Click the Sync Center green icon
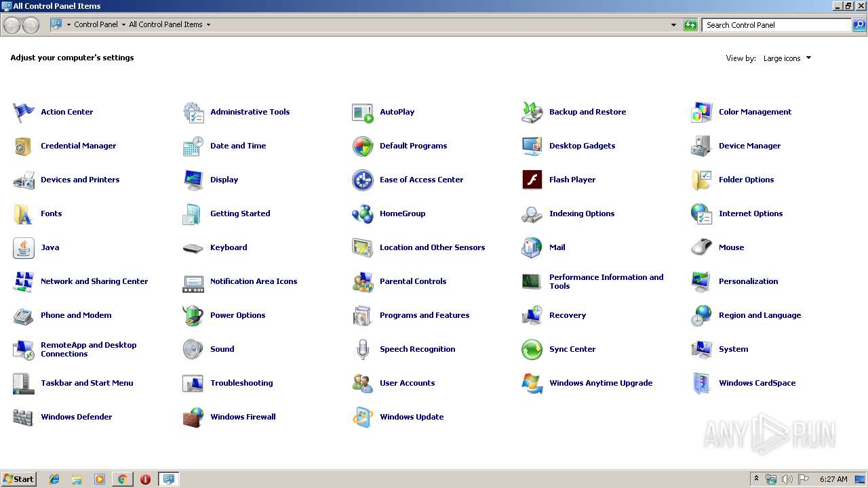 (x=532, y=349)
